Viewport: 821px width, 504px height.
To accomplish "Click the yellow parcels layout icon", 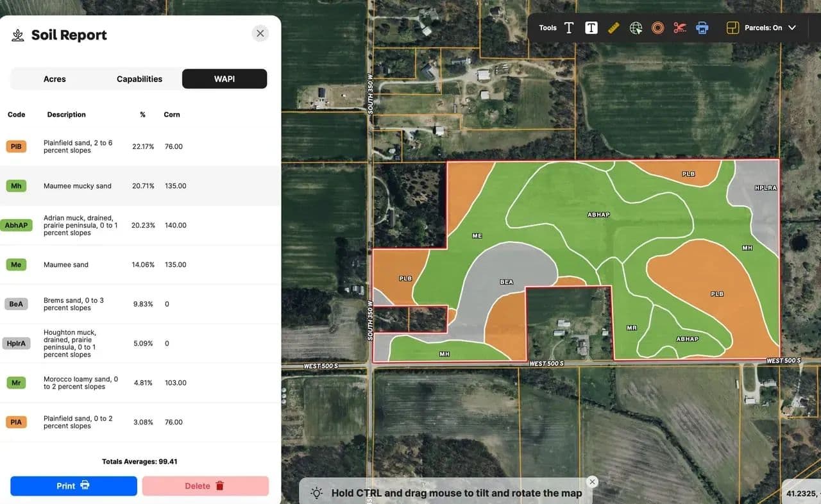I will [x=732, y=28].
